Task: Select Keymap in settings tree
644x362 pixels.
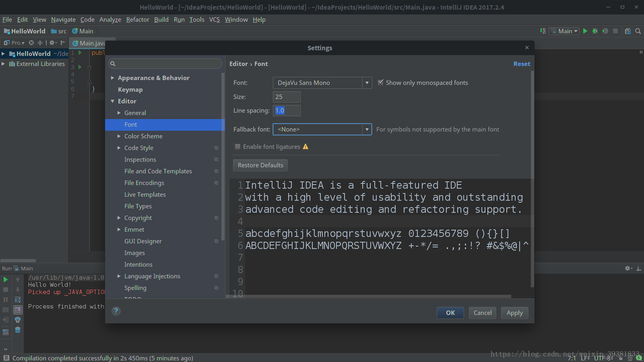Action: [130, 90]
